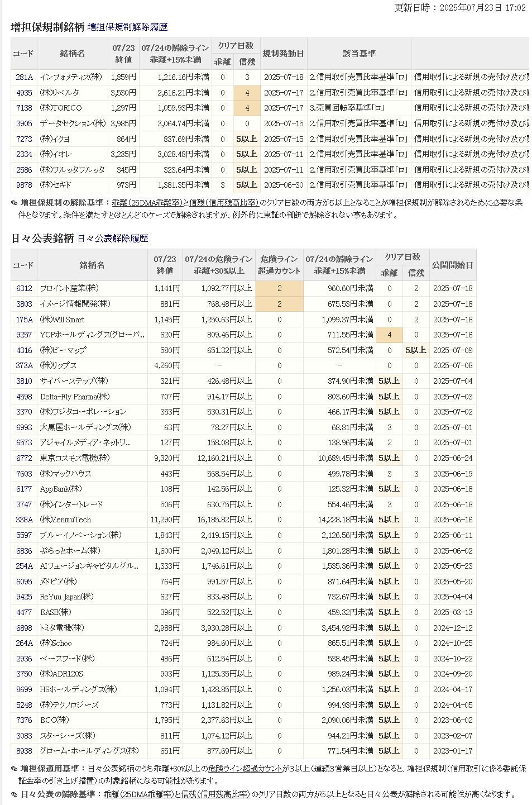Open stock code 373A
Screen dimensions: 532x805
(x=24, y=365)
